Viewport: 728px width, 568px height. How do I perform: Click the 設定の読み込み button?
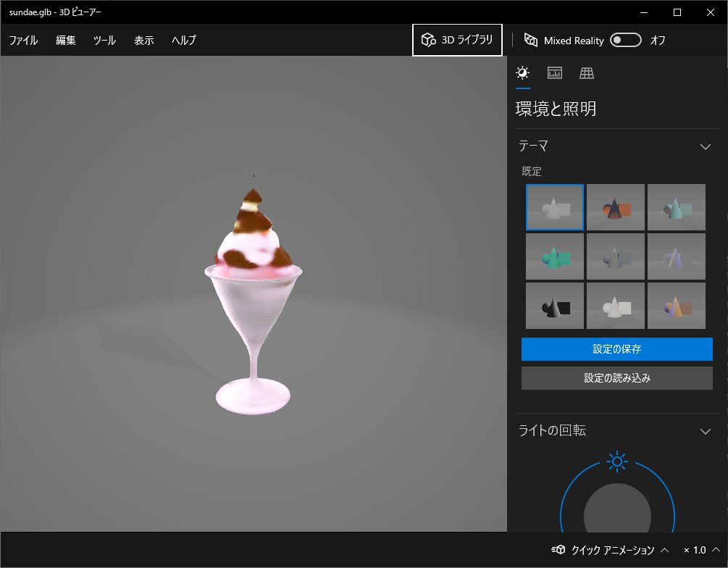pos(617,378)
